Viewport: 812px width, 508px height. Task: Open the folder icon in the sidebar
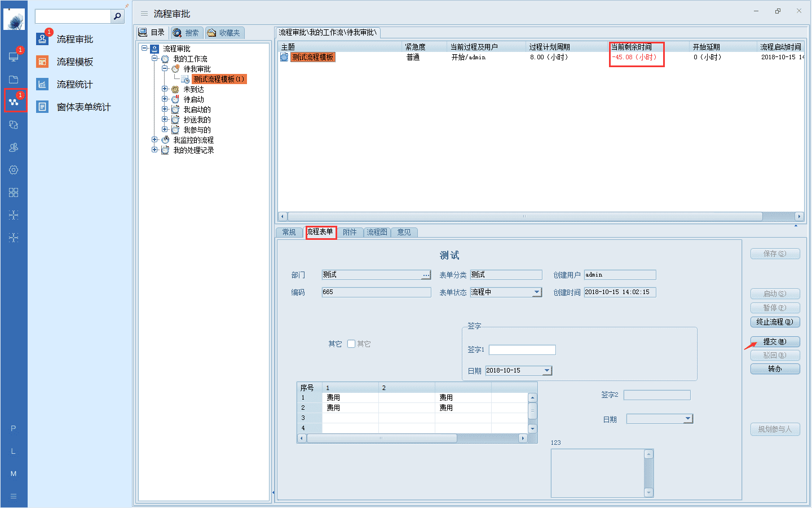click(14, 80)
